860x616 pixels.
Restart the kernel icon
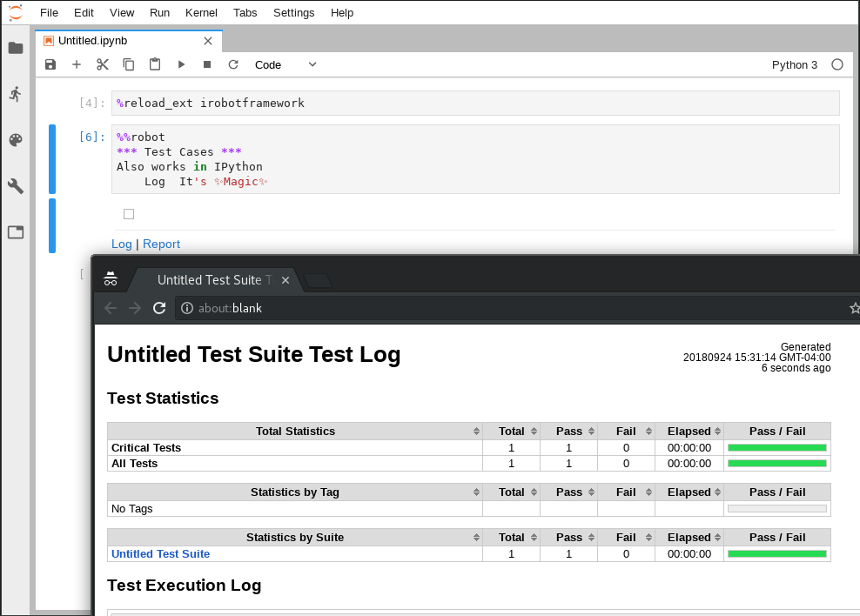pyautogui.click(x=233, y=64)
